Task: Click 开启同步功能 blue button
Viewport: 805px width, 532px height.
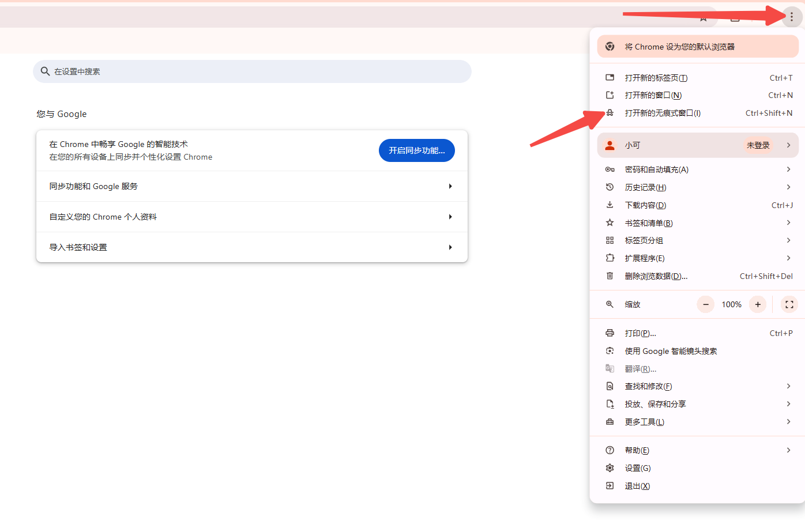Action: coord(416,150)
